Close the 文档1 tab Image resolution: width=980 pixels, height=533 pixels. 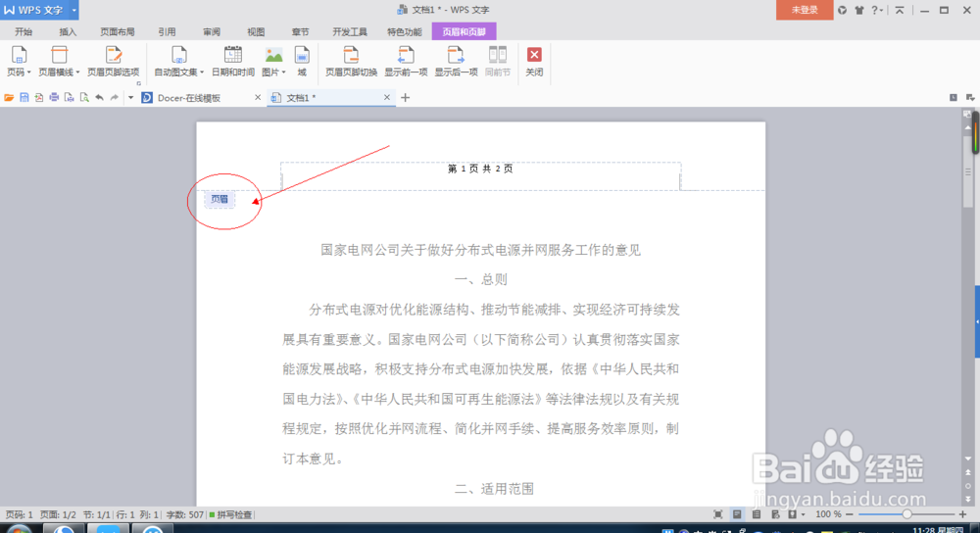387,97
